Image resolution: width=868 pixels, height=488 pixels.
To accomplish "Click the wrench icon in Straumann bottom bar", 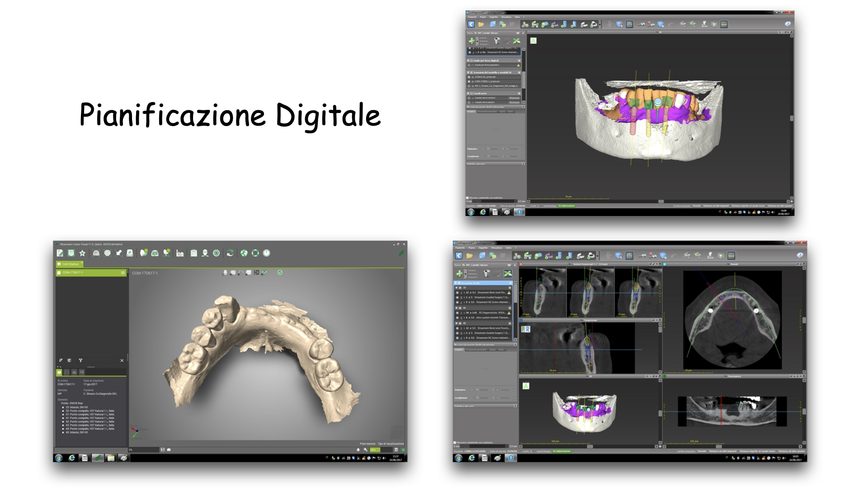I will (x=365, y=450).
